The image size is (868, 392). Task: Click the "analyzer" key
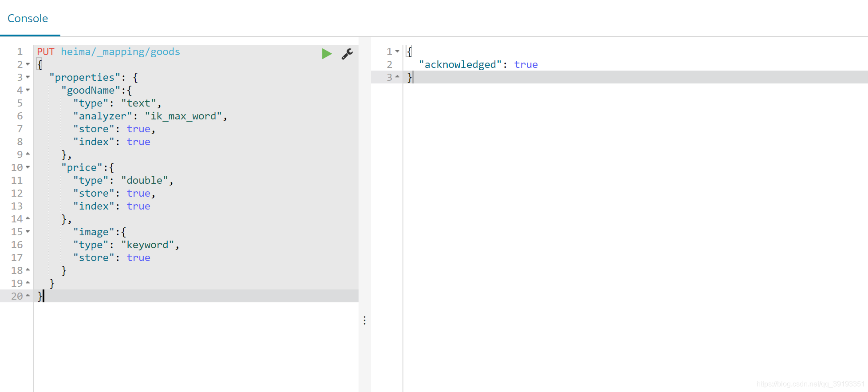[103, 116]
